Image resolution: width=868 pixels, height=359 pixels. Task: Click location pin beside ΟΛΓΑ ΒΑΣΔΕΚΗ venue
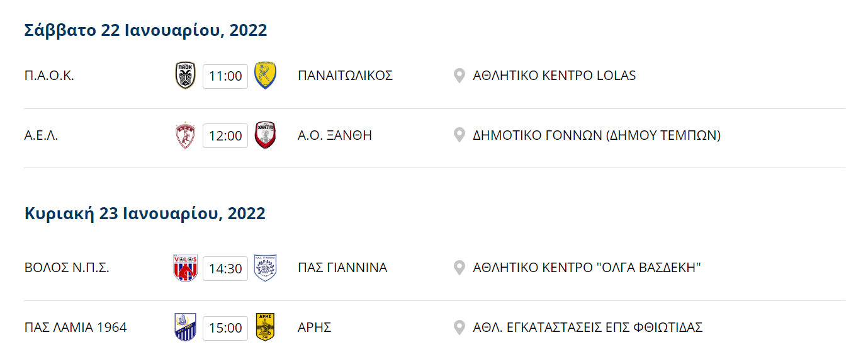(x=459, y=268)
